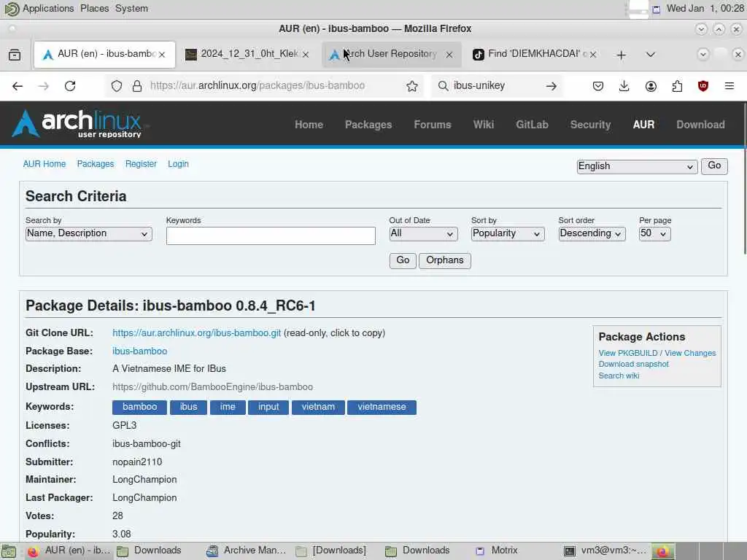Click Go button beside language selector
Screen dimensions: 747x560
coord(714,166)
